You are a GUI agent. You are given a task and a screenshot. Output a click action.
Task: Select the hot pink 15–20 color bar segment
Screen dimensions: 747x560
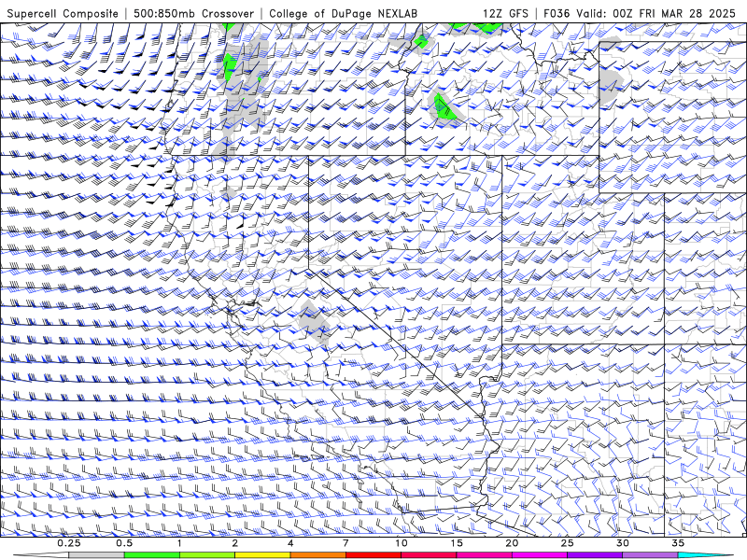click(484, 555)
